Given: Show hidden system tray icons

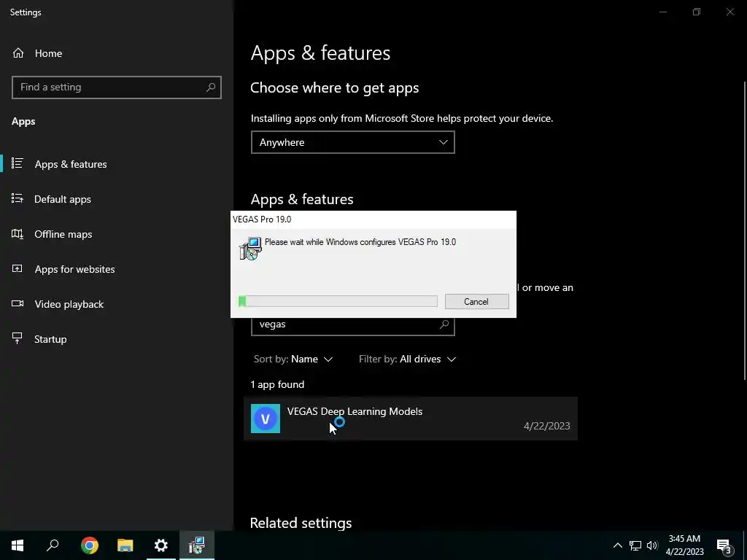Looking at the screenshot, I should click(617, 545).
